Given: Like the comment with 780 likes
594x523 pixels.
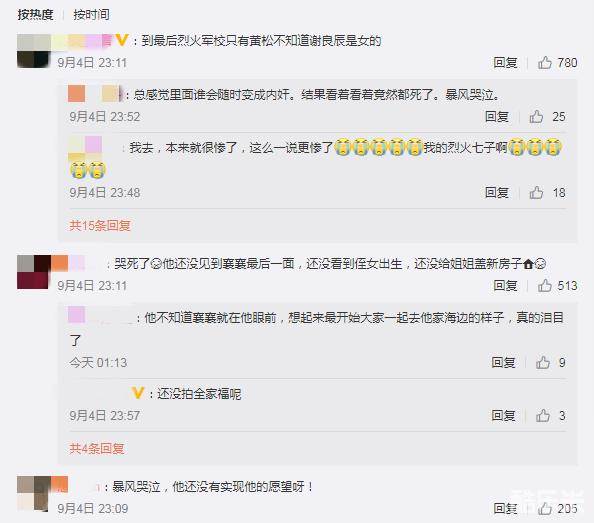Looking at the screenshot, I should [545, 62].
